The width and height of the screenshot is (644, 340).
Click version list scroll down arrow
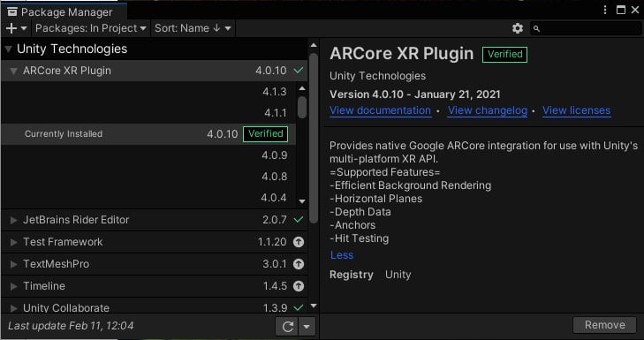pyautogui.click(x=302, y=201)
